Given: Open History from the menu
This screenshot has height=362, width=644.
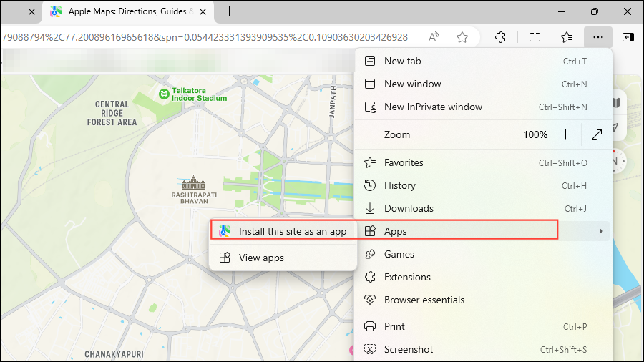Looking at the screenshot, I should pos(483,186).
